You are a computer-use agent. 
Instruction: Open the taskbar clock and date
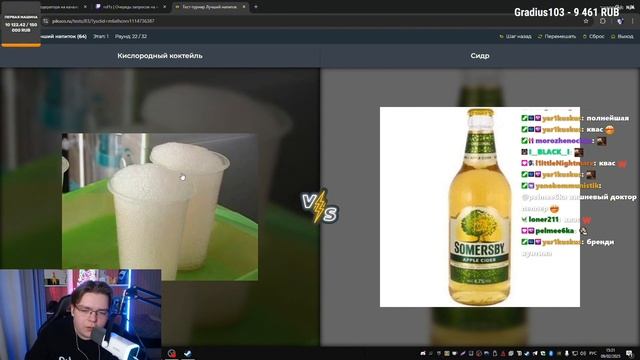coord(611,353)
